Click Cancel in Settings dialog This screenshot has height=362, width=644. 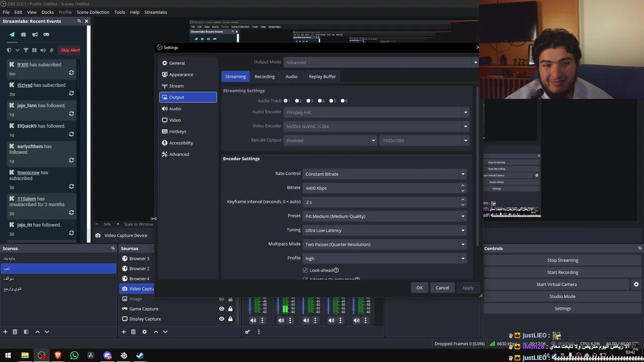(442, 288)
